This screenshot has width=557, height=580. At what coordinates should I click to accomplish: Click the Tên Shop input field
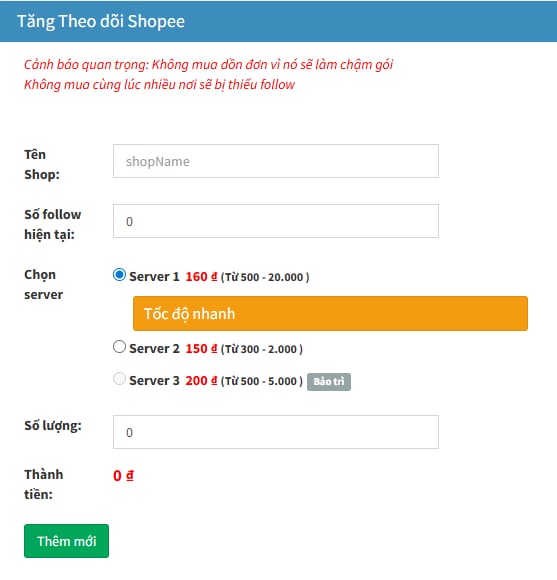(276, 161)
